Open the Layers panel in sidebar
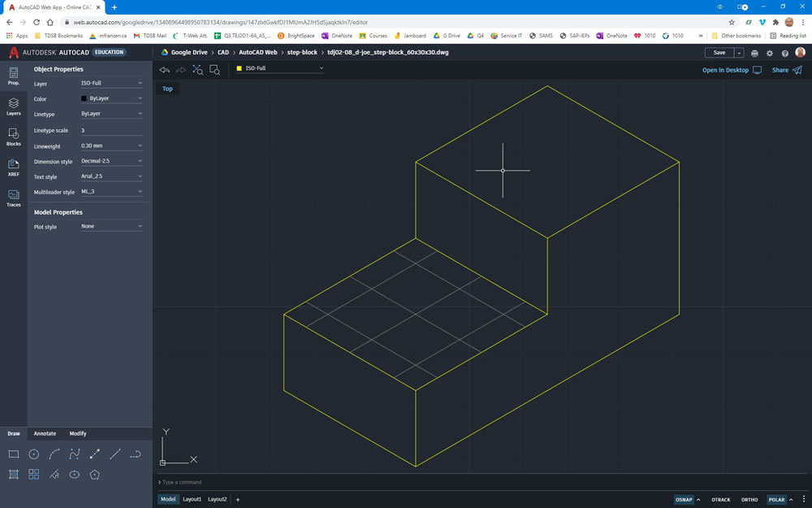This screenshot has width=812, height=508. click(14, 106)
